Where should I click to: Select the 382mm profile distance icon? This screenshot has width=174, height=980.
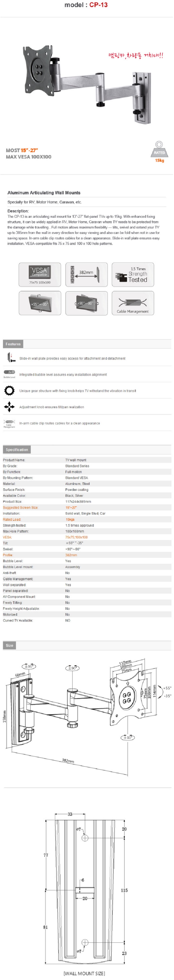(87, 275)
